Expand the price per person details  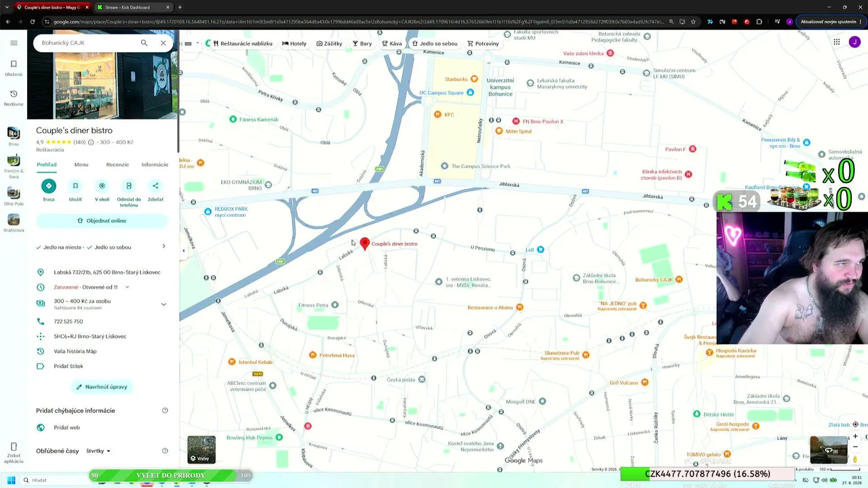tap(163, 304)
